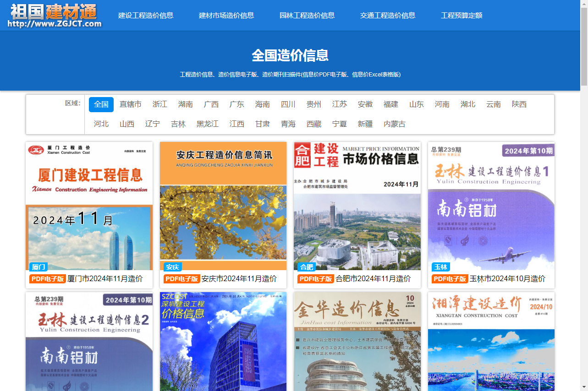The height and width of the screenshot is (391, 588).
Task: Filter by 黑龙江 region
Action: point(208,124)
